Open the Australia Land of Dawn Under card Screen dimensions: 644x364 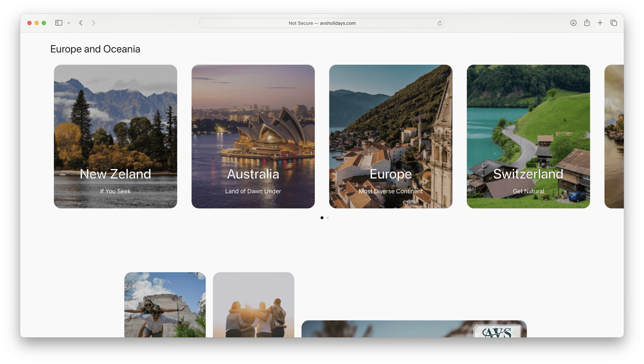[253, 136]
